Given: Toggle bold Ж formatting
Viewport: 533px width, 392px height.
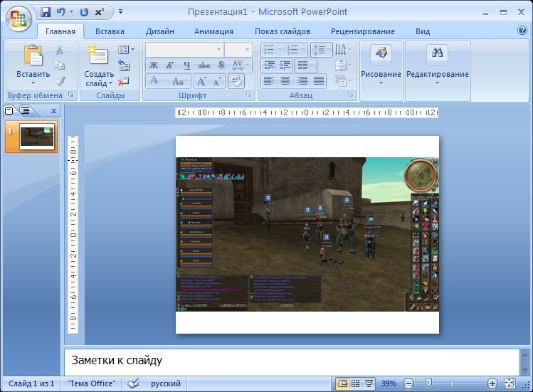Looking at the screenshot, I should 154,65.
